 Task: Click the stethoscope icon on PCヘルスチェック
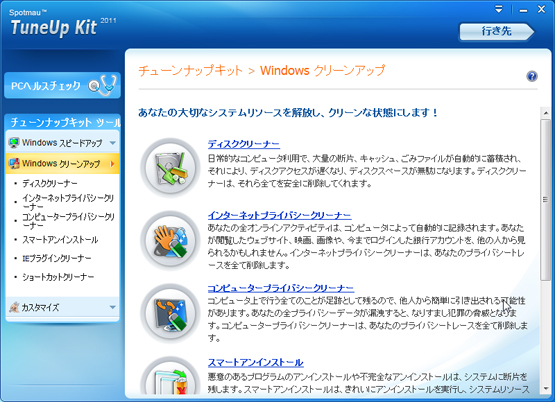(x=103, y=85)
